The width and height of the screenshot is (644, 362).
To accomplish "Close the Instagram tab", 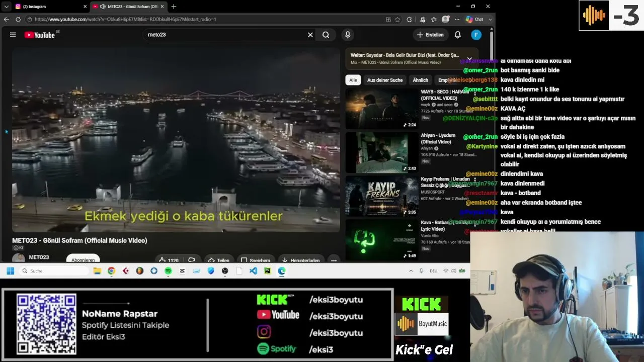I will click(x=85, y=7).
